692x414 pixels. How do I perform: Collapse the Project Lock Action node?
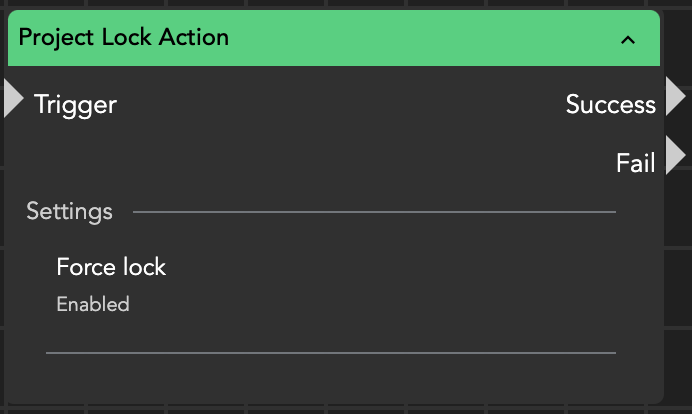628,40
